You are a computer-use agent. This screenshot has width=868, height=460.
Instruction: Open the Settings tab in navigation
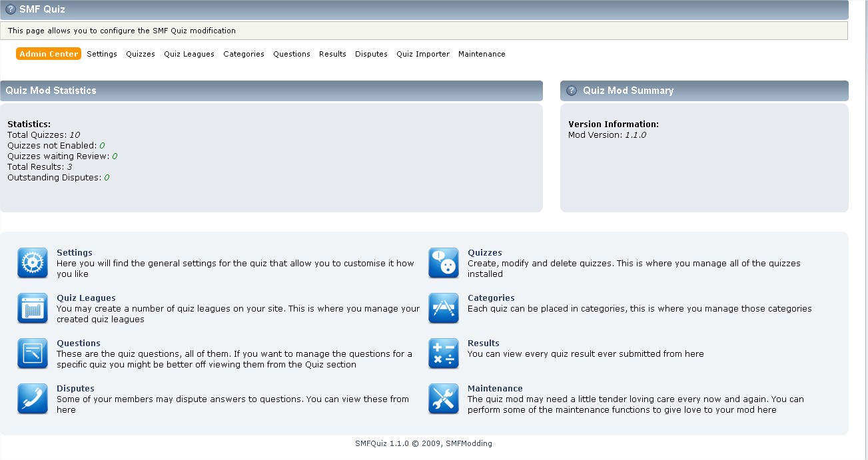pyautogui.click(x=102, y=54)
